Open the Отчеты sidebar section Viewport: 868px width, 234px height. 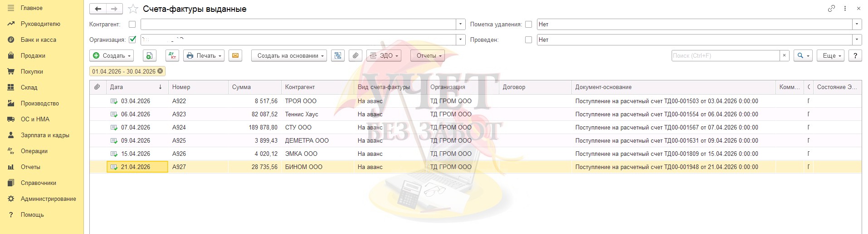[x=30, y=167]
